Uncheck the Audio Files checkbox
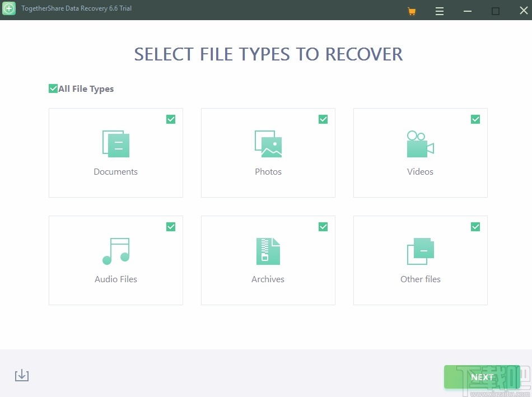 [171, 226]
